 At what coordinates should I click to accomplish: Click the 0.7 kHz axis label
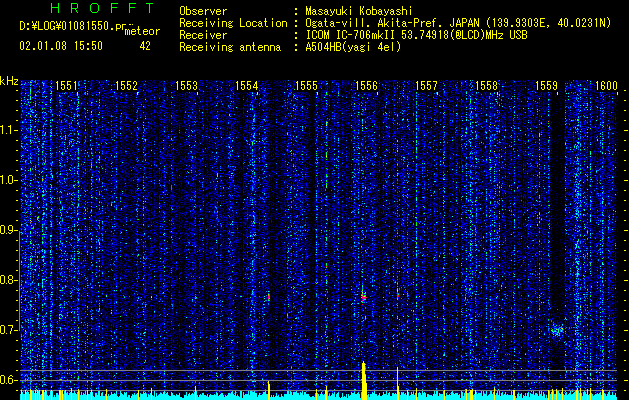pyautogui.click(x=9, y=330)
